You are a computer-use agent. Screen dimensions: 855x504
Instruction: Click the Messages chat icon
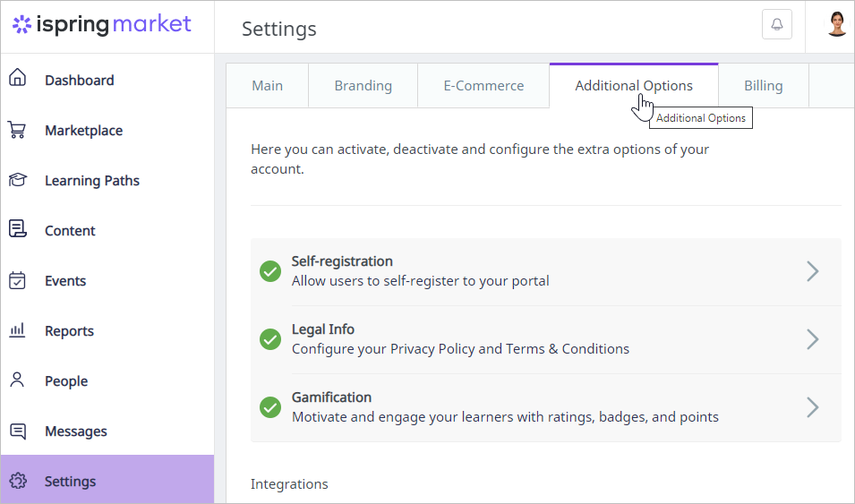click(x=17, y=431)
